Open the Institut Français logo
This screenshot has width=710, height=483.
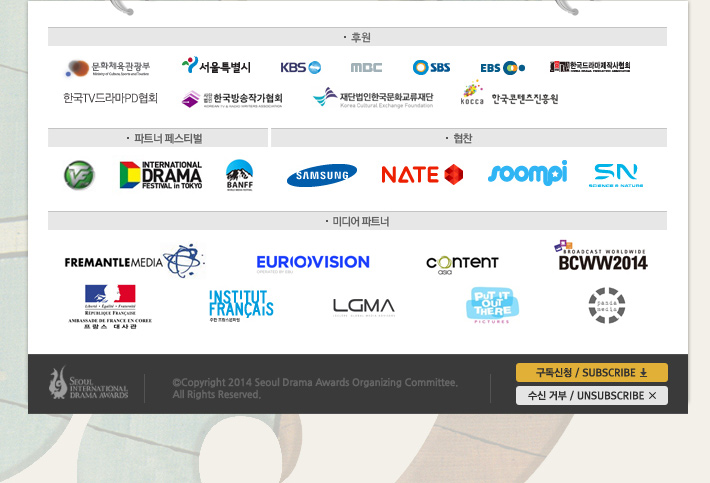pos(241,306)
